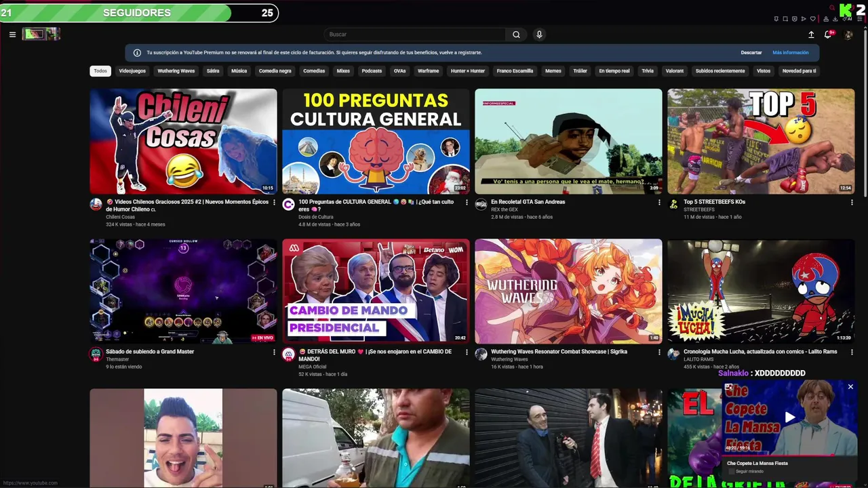Open the Chileni Cosas channel name link
Viewport: 868px width, 488px height.
(x=120, y=217)
